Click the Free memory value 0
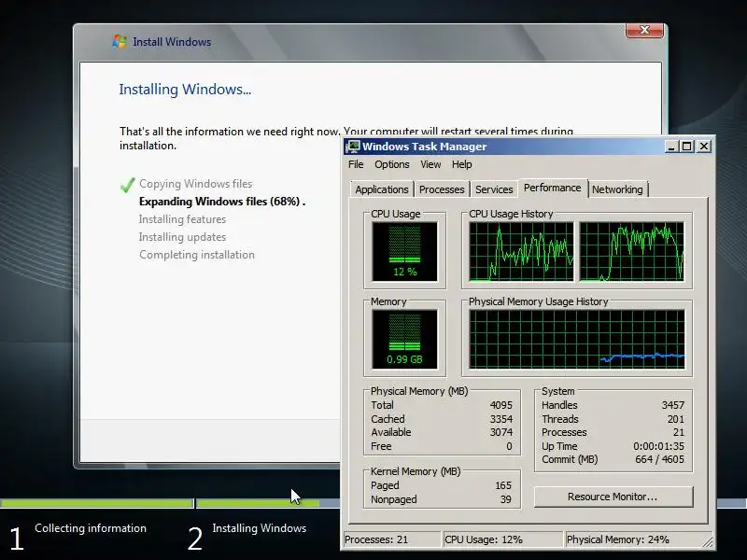This screenshot has height=560, width=747. (509, 446)
